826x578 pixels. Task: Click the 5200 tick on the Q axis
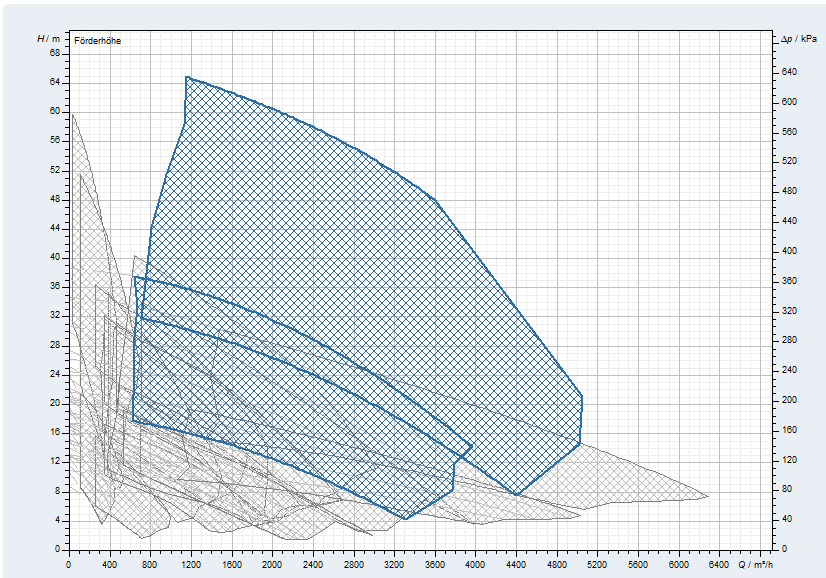(x=597, y=565)
